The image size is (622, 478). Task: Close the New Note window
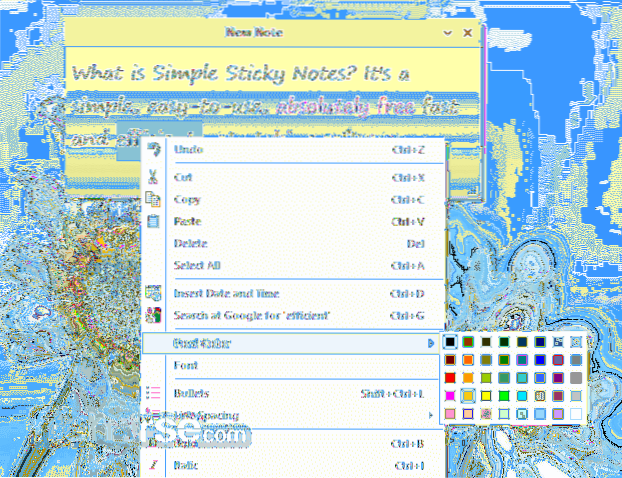click(x=468, y=32)
